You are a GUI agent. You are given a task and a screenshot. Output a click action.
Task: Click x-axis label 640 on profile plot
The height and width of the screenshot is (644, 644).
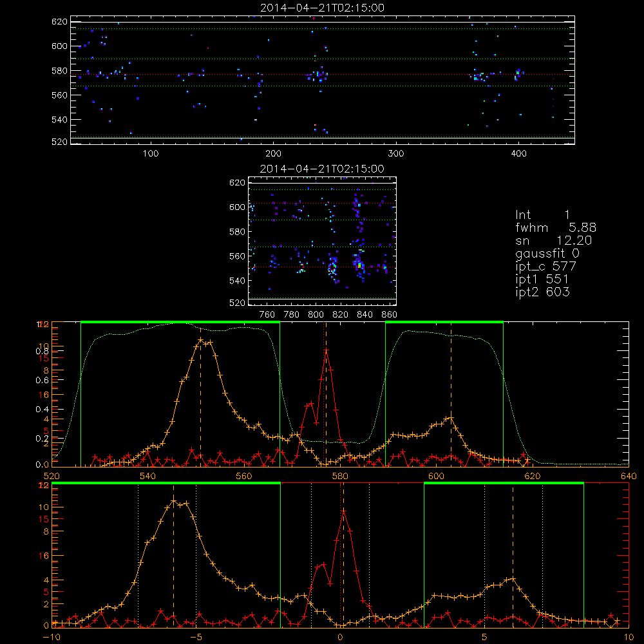629,476
